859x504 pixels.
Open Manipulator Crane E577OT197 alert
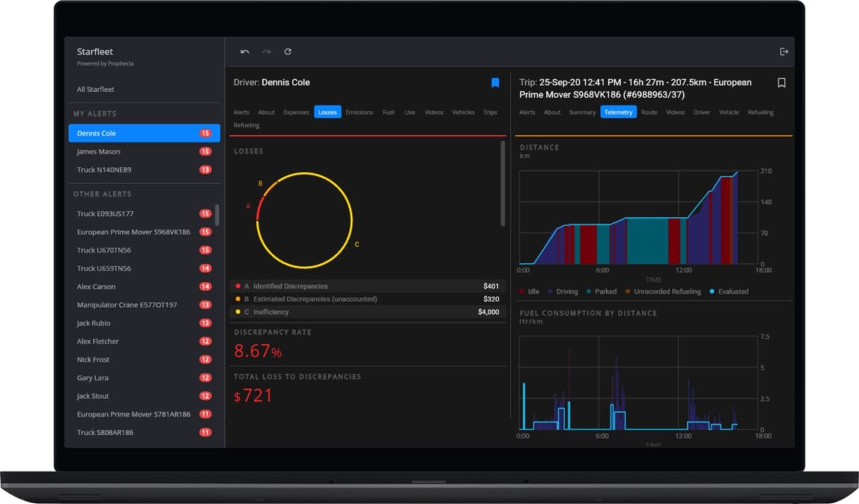141,305
